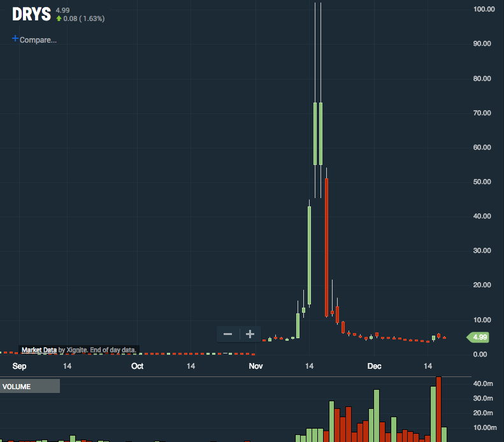
Task: Select the Nov label on time axis
Action: pyautogui.click(x=256, y=366)
